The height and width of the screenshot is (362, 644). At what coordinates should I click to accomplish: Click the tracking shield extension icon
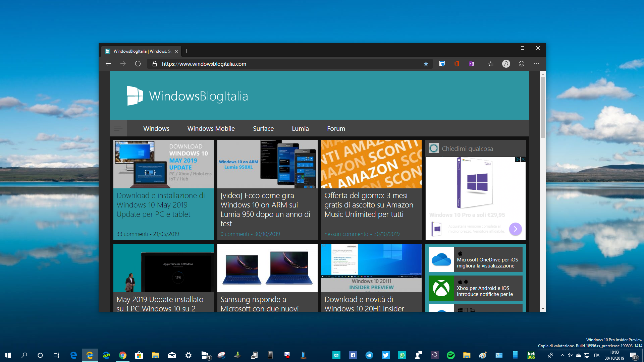coord(442,64)
